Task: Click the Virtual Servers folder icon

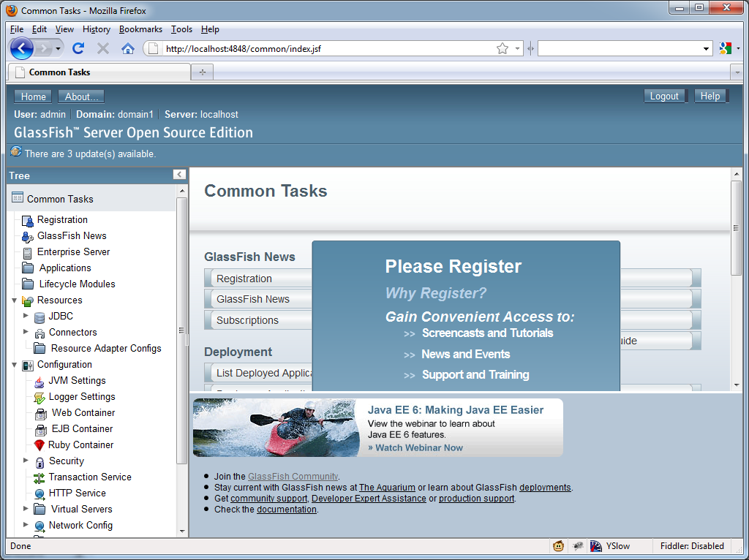Action: coord(39,509)
